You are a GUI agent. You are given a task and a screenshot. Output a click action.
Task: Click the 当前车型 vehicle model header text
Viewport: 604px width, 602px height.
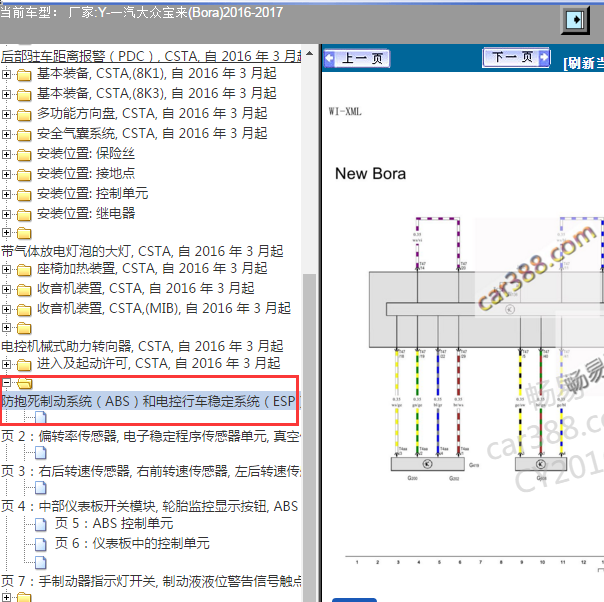(142, 12)
